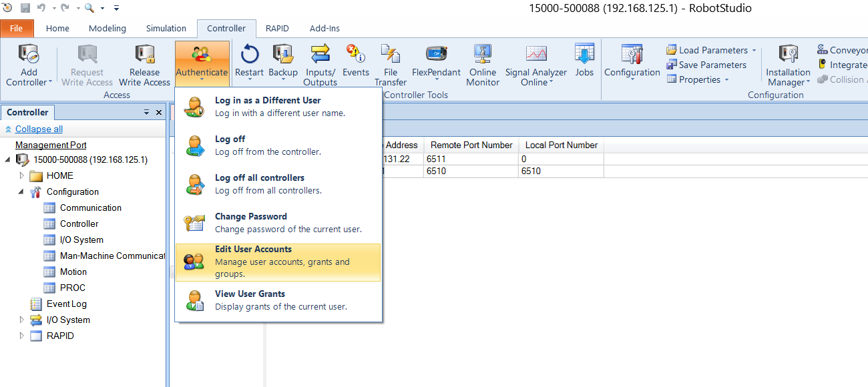Image resolution: width=868 pixels, height=387 pixels.
Task: Select Motion configuration topic
Action: click(x=73, y=272)
